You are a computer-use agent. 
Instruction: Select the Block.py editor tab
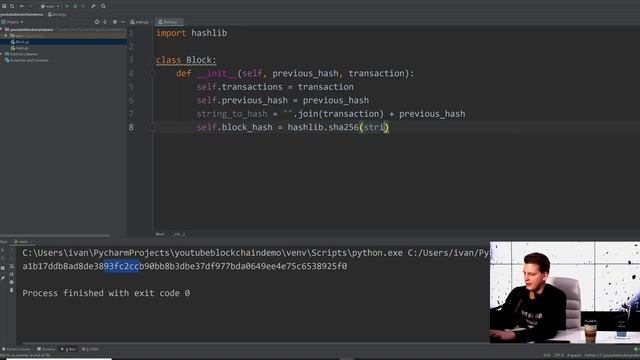[x=168, y=22]
